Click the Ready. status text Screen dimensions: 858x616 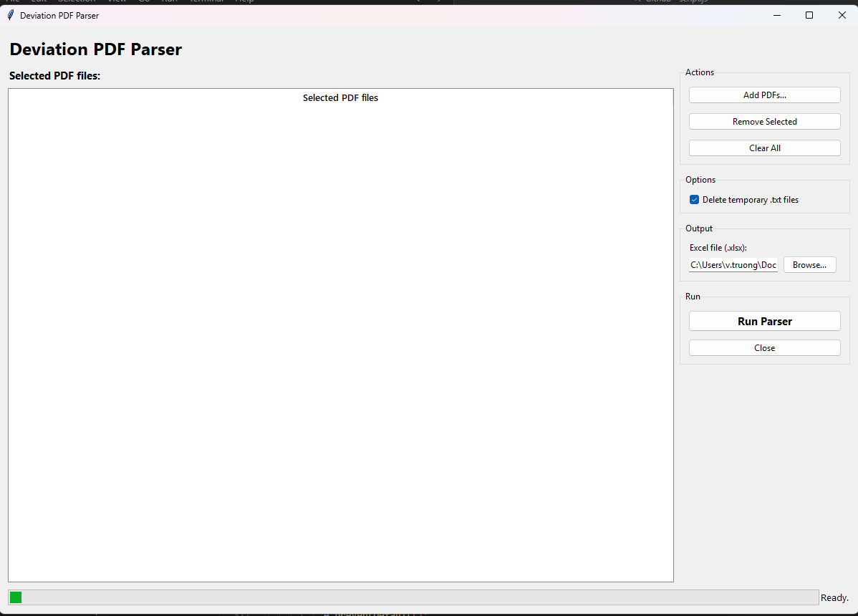coord(834,598)
